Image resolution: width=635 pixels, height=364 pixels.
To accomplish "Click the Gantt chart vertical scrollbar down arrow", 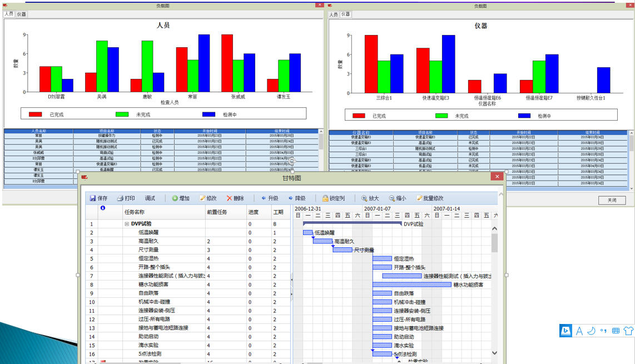I will [x=494, y=352].
